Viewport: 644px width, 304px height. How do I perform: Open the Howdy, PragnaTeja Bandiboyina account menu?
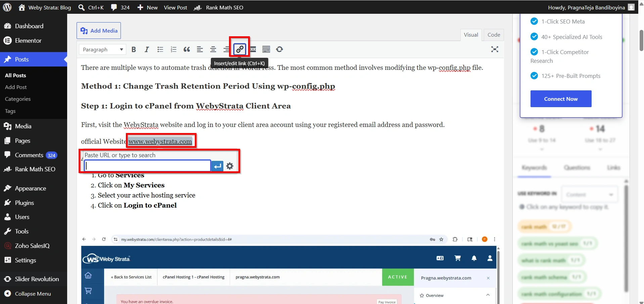pos(591,7)
